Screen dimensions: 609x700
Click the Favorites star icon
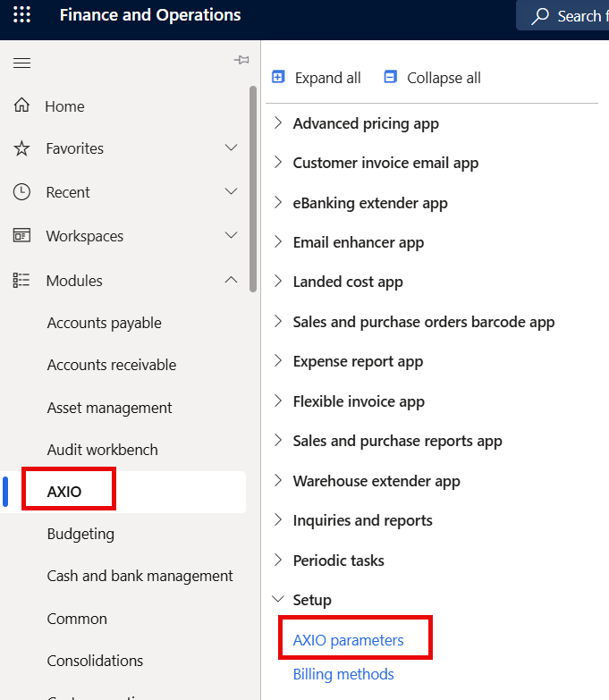[x=21, y=148]
